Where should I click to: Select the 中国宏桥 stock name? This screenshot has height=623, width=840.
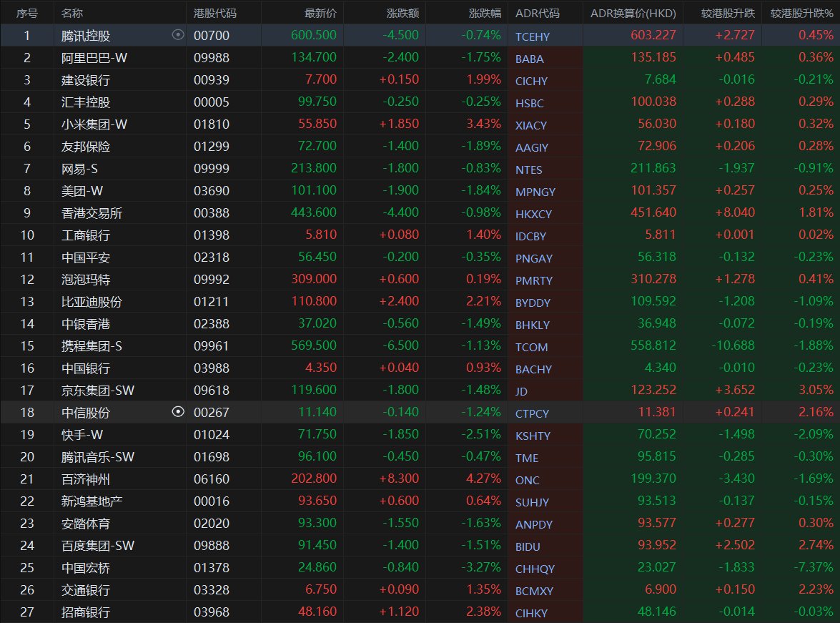click(86, 568)
